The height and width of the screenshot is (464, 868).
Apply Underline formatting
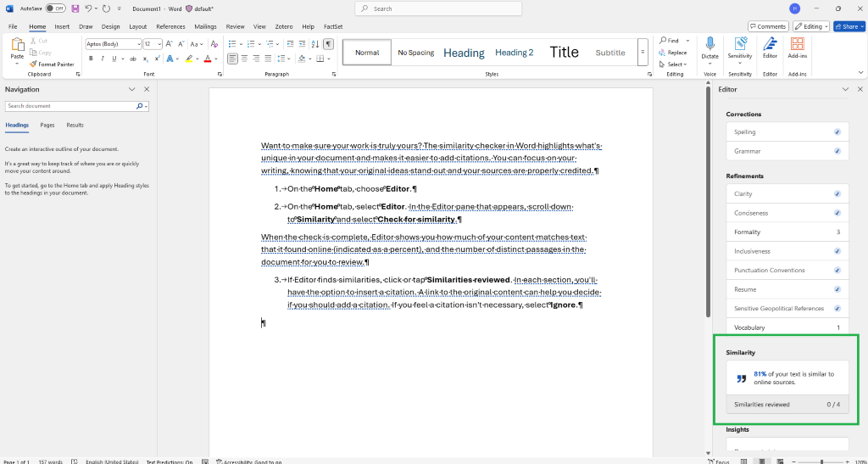pos(114,59)
